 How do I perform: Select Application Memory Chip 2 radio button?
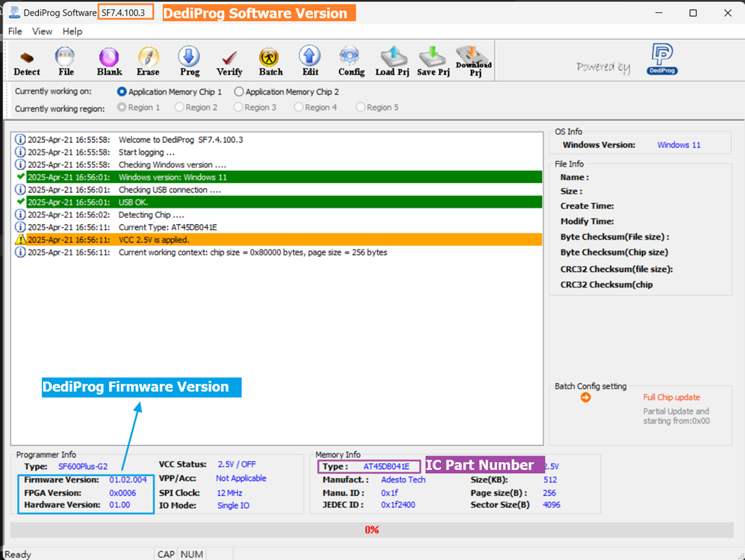pyautogui.click(x=239, y=92)
